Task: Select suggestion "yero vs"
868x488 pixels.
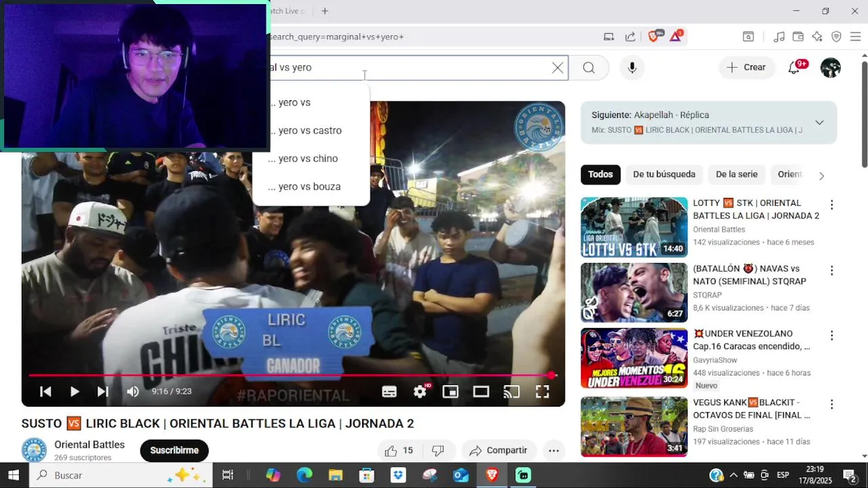Action: 311,102
